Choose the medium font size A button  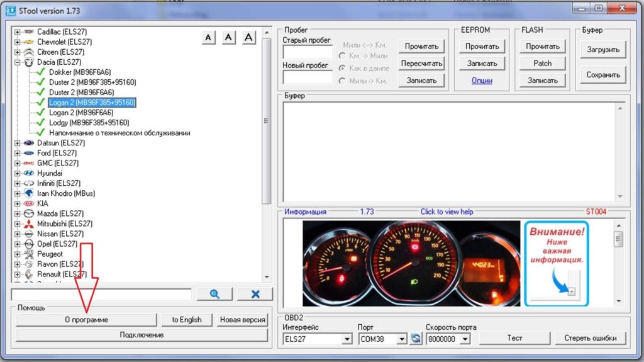pyautogui.click(x=228, y=38)
